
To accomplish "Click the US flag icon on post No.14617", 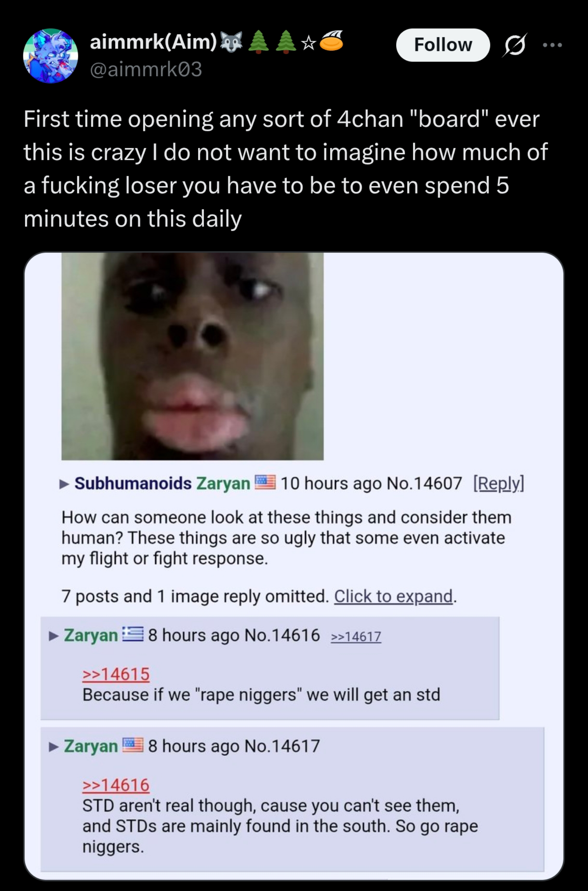I will coord(133,745).
